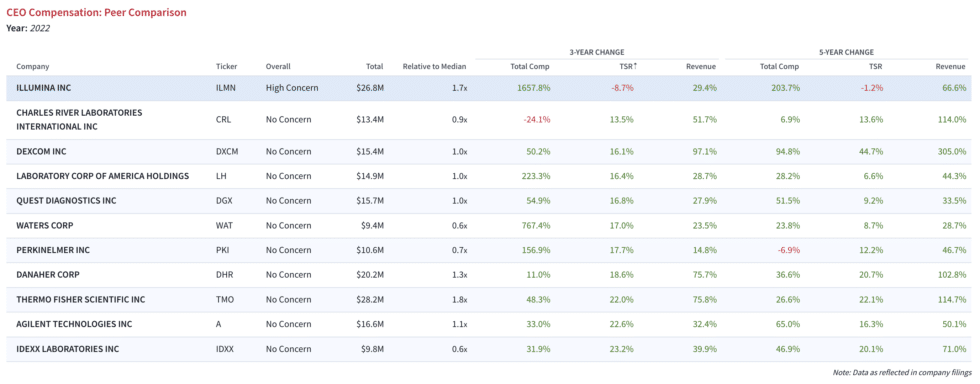This screenshot has width=980, height=384.
Task: Click the Relative to Median header
Action: coord(435,66)
